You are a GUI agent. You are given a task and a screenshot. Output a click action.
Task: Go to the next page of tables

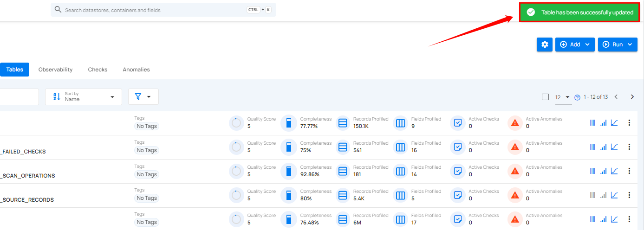click(632, 97)
